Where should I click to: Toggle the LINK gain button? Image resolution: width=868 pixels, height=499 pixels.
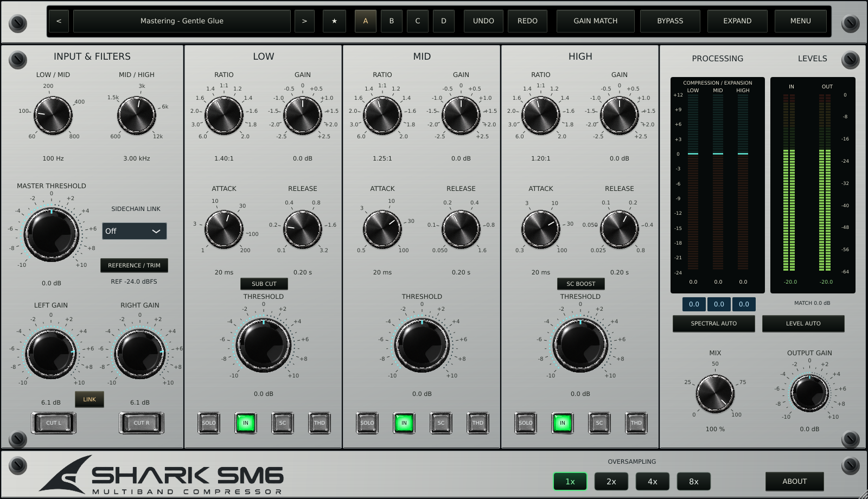[90, 399]
